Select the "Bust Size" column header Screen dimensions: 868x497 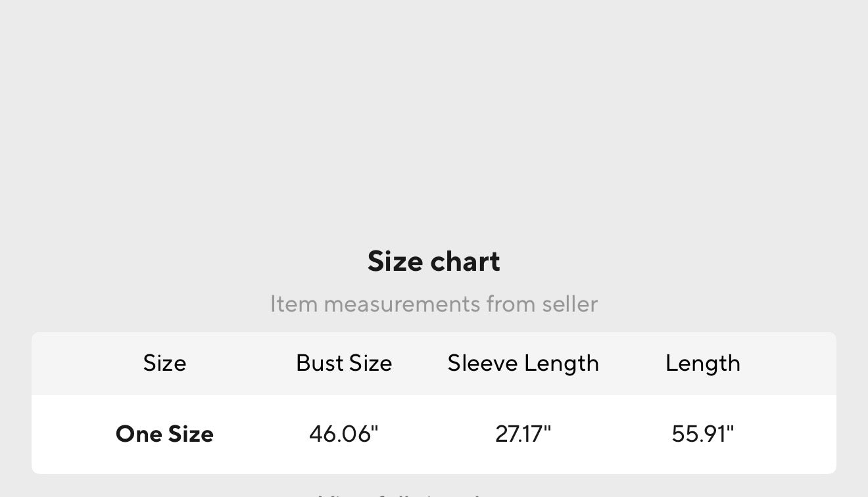(x=344, y=363)
